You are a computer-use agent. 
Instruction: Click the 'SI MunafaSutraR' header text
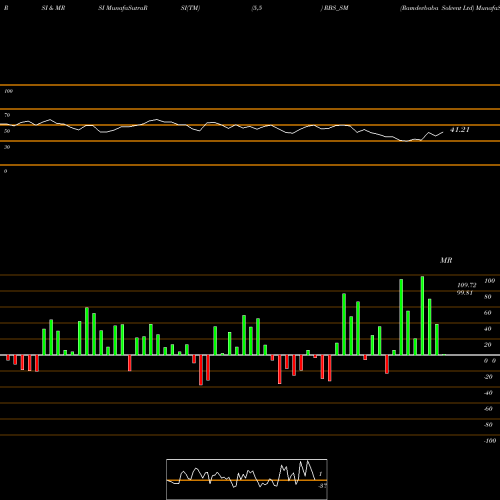(x=123, y=8)
